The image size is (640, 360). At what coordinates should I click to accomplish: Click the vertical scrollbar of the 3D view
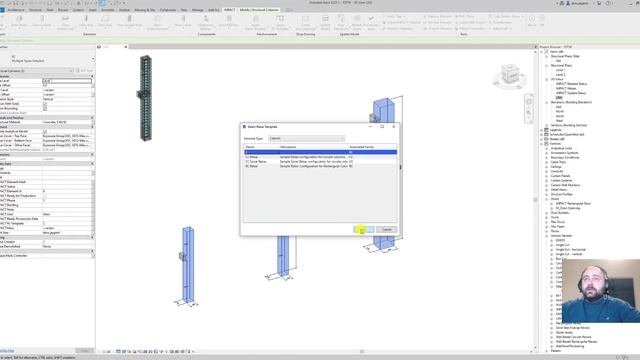coord(536,200)
